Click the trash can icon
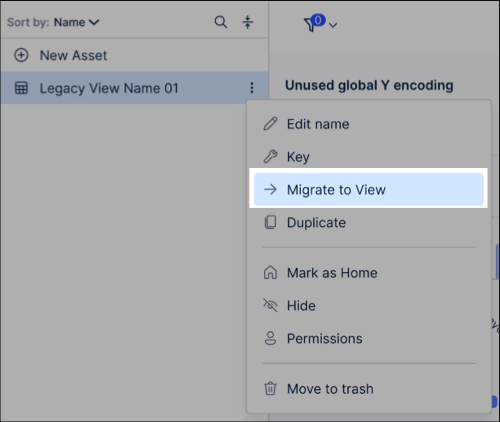500x422 pixels. coord(270,388)
